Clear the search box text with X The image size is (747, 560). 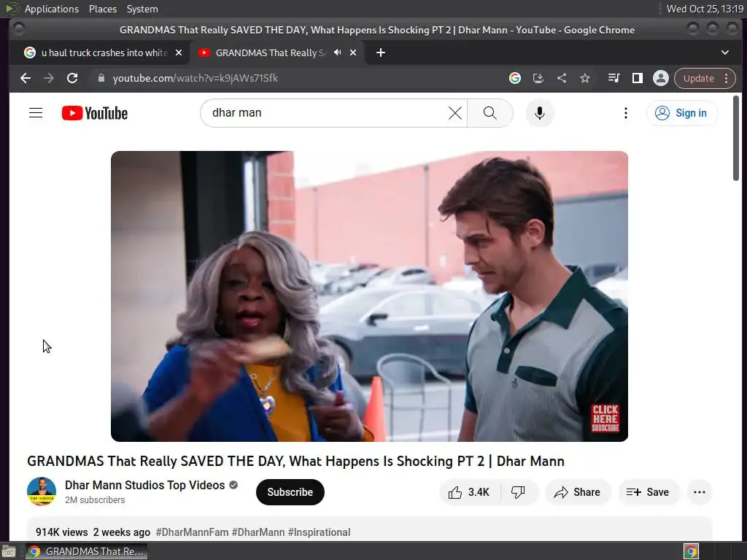(x=455, y=113)
